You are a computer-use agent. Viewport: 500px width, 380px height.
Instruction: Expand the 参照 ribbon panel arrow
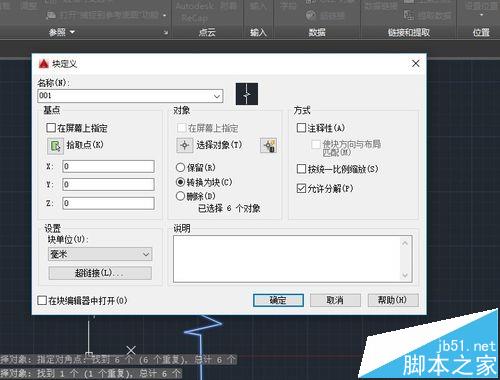point(72,32)
